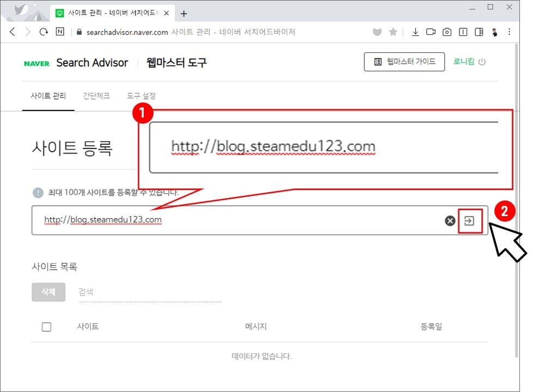The height and width of the screenshot is (392, 539).
Task: Click the 검색 search field
Action: (x=150, y=292)
